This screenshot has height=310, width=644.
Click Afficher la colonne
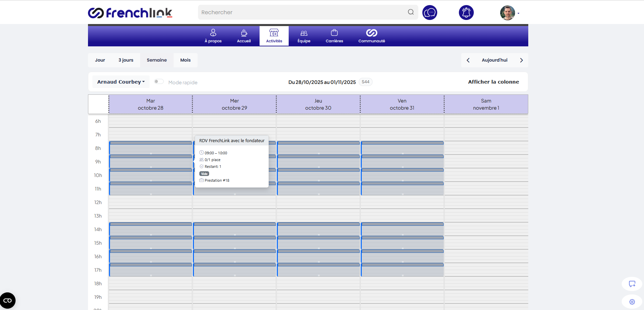(493, 82)
